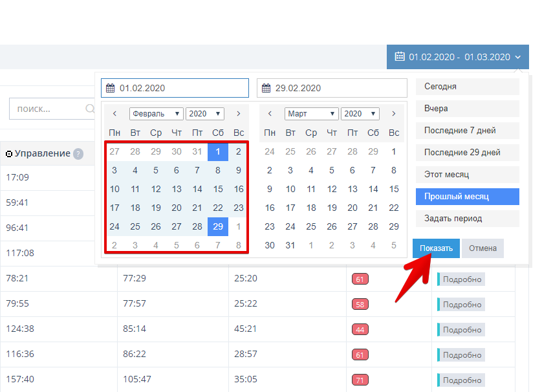
Task: Go to previous month in left calendar
Action: point(114,114)
